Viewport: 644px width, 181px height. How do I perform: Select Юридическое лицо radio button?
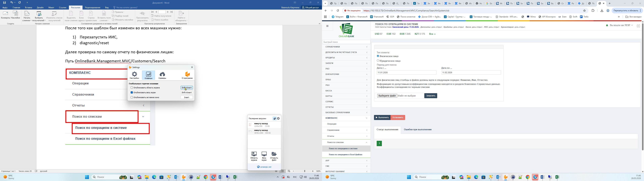pyautogui.click(x=378, y=61)
